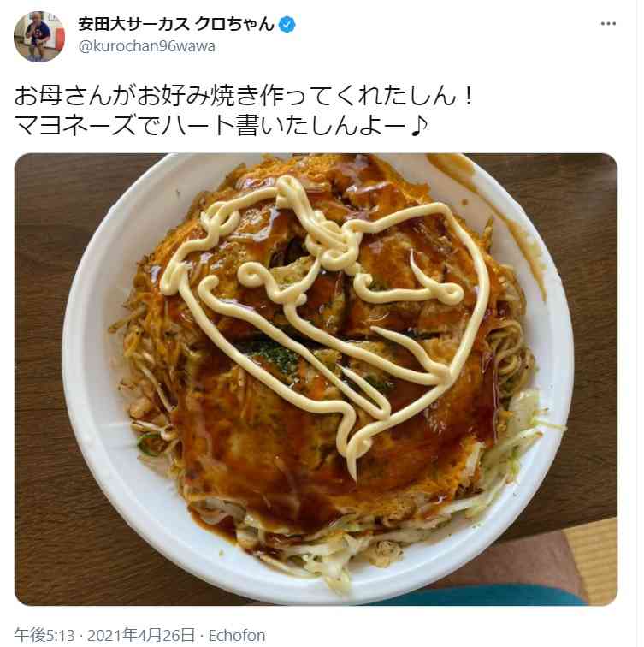Open クロちゃん's profile avatar
644x647 pixels.
[x=39, y=36]
